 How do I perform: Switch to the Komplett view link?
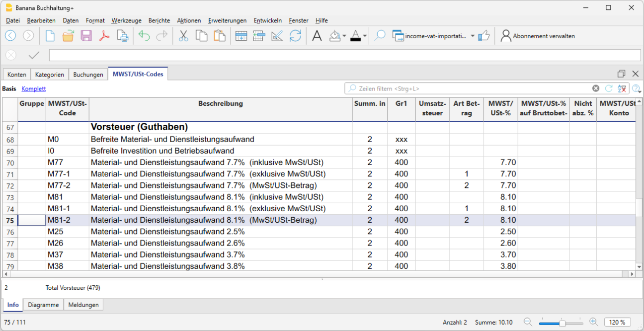33,88
